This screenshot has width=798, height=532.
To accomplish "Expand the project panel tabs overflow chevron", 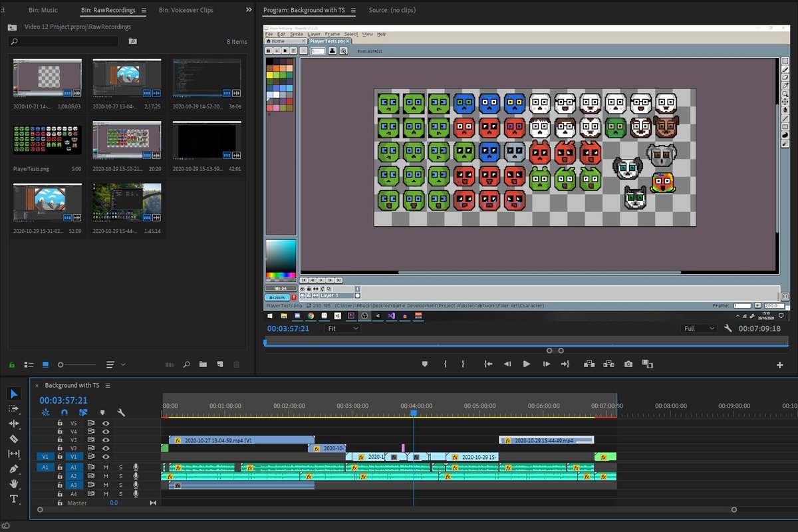I will pyautogui.click(x=249, y=10).
